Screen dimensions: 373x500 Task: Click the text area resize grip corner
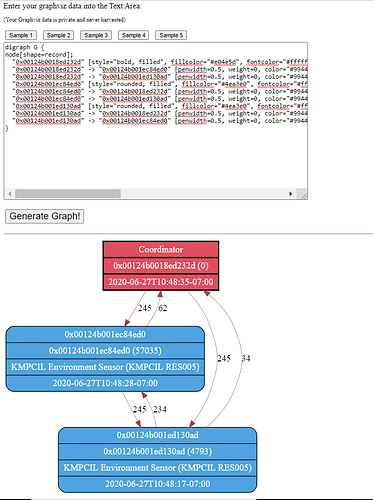(302, 194)
